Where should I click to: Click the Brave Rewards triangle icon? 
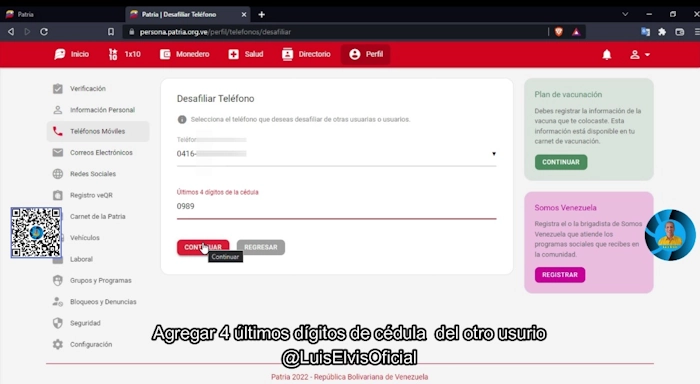[x=576, y=32]
